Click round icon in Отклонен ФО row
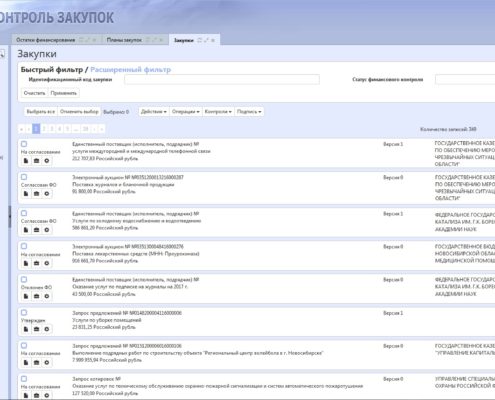 tap(47, 296)
